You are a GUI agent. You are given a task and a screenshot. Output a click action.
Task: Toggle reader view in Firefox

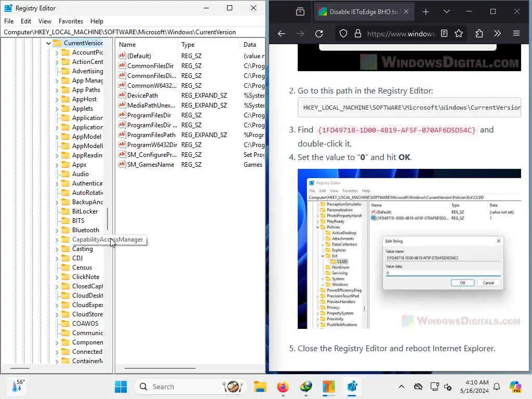pyautogui.click(x=444, y=33)
